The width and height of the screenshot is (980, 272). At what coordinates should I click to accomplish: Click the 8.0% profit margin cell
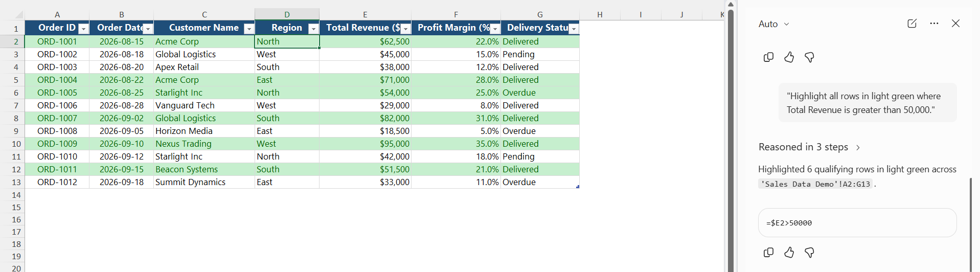click(456, 105)
